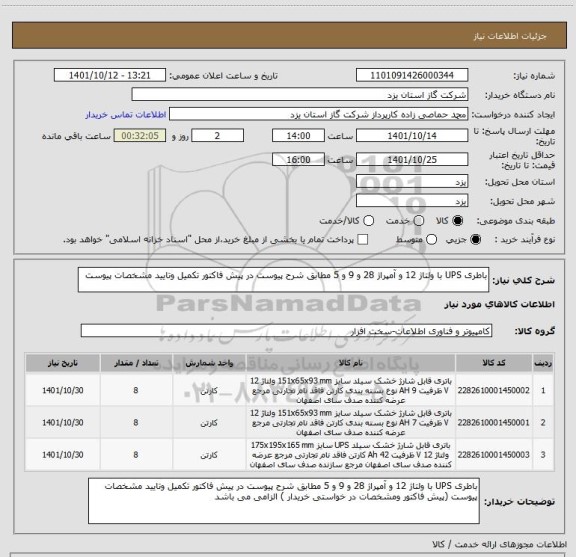Screen dimensions: 576x557
Task: Click the ردیف column header
Action: tap(543, 363)
